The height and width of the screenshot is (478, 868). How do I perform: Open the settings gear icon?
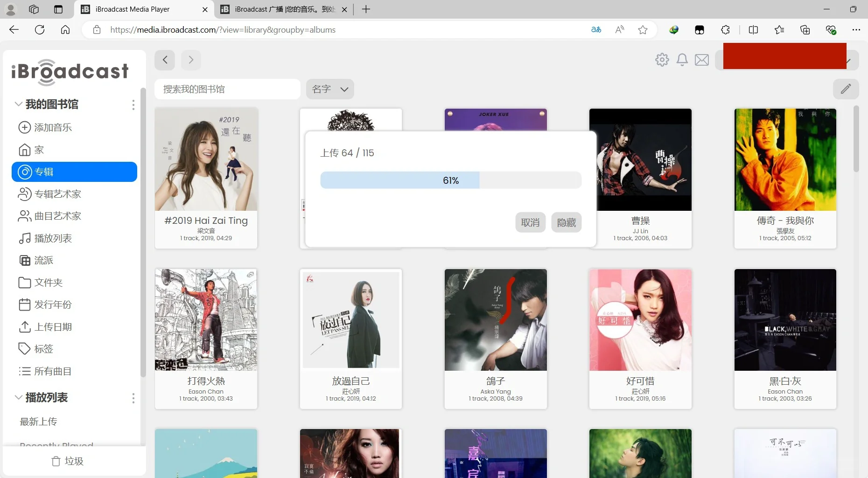(x=662, y=60)
